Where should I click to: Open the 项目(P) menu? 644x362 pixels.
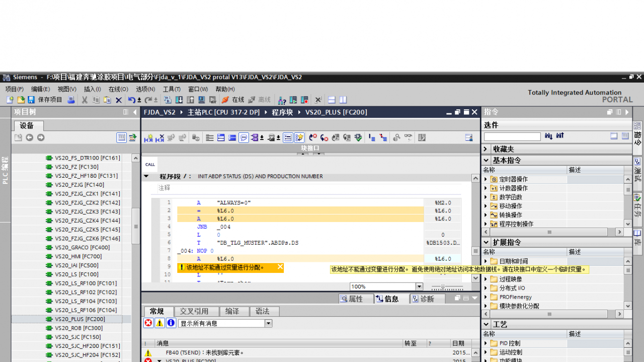tap(15, 89)
